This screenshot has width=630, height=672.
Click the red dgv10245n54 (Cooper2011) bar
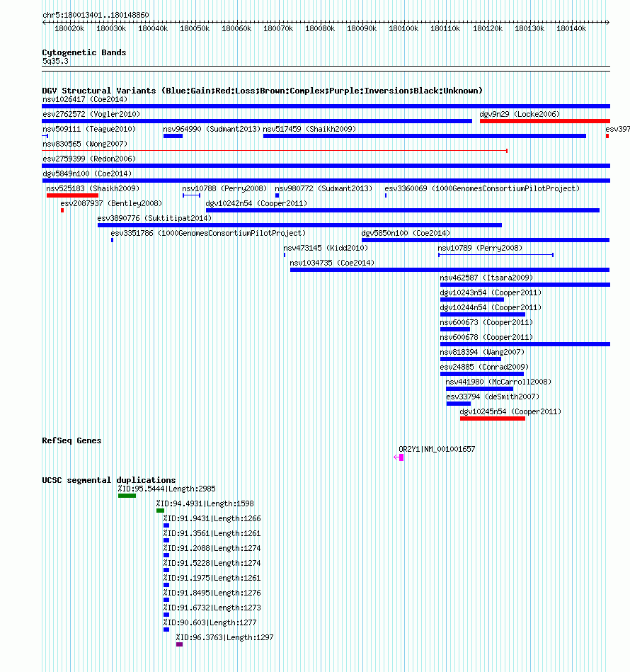[x=493, y=418]
